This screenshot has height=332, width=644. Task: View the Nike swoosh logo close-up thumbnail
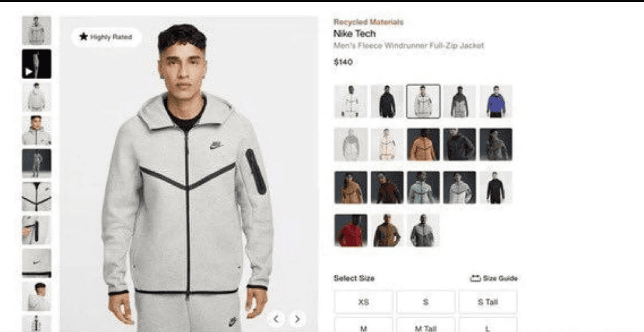point(37,263)
